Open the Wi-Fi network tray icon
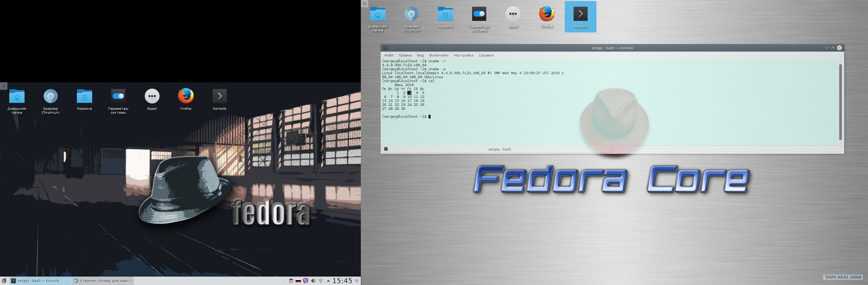The image size is (868, 285). pyautogui.click(x=321, y=281)
